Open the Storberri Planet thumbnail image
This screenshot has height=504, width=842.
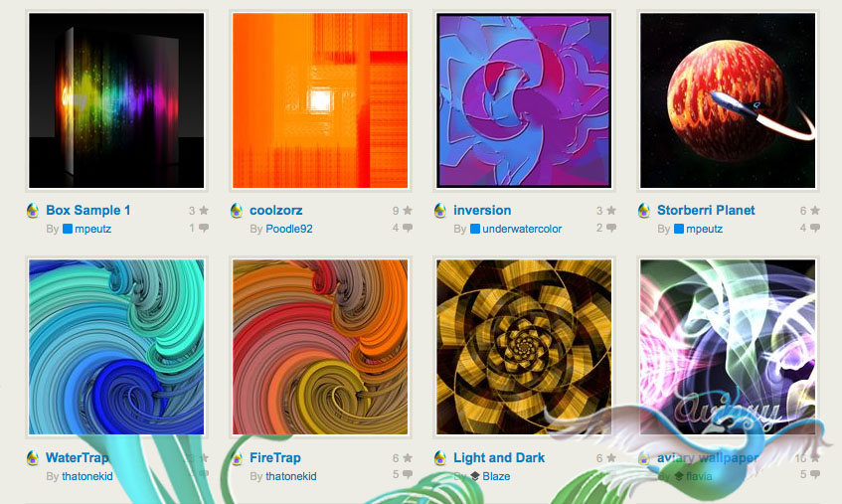pos(728,101)
